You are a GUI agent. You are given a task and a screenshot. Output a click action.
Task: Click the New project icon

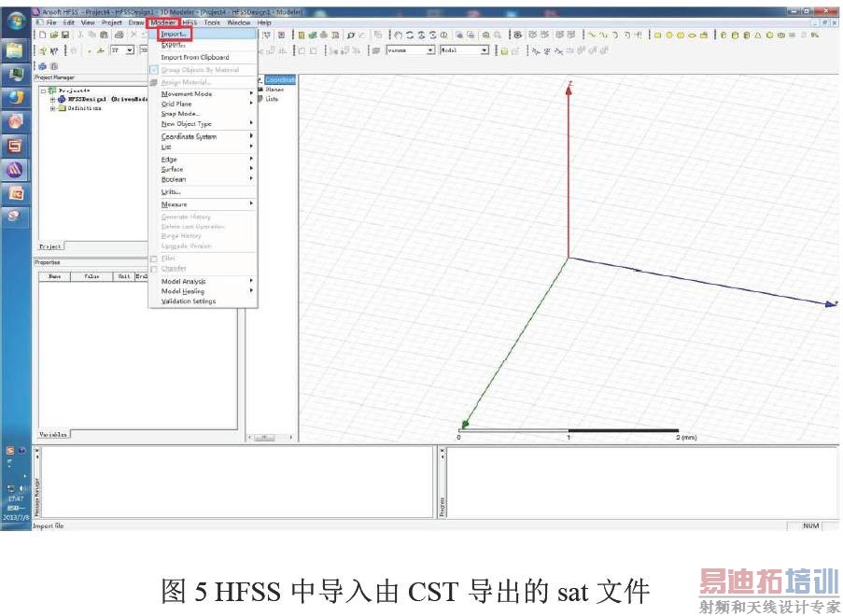42,35
